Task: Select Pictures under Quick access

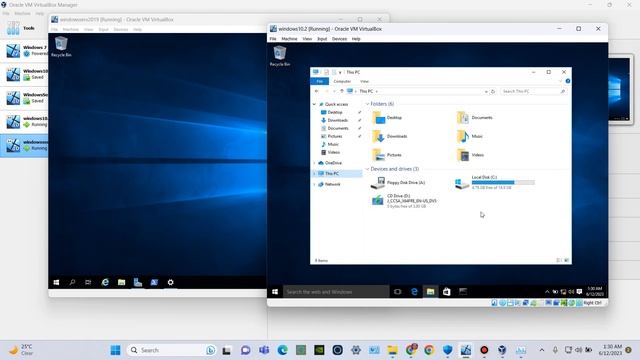Action: (335, 136)
